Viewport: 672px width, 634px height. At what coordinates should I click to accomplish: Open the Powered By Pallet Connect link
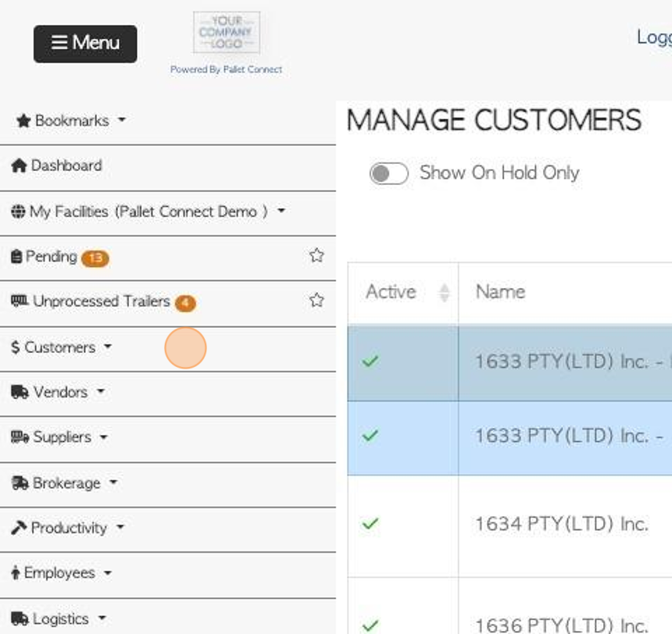tap(227, 69)
